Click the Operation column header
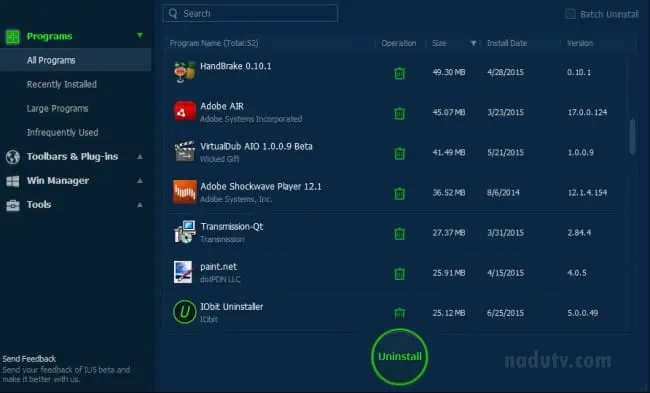 (399, 43)
